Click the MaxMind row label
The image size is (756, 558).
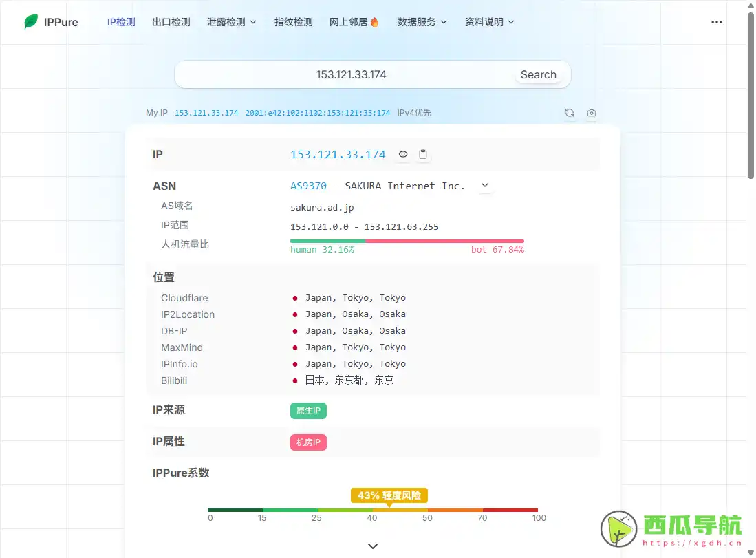coord(182,347)
